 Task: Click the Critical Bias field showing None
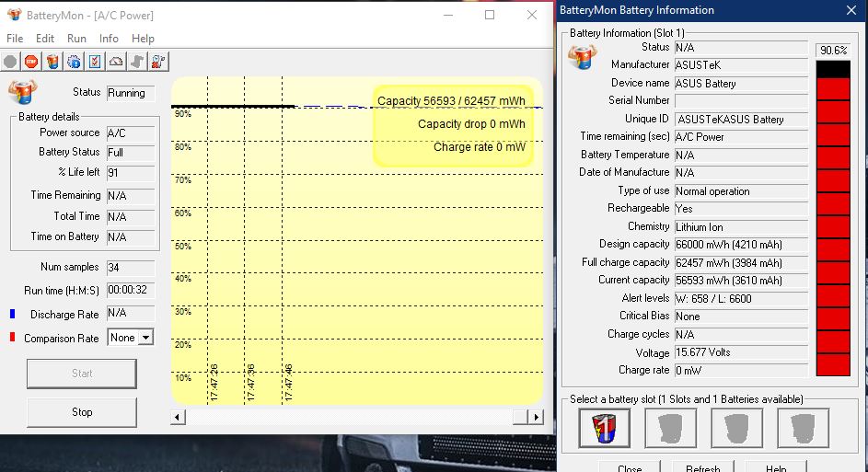pyautogui.click(x=741, y=317)
